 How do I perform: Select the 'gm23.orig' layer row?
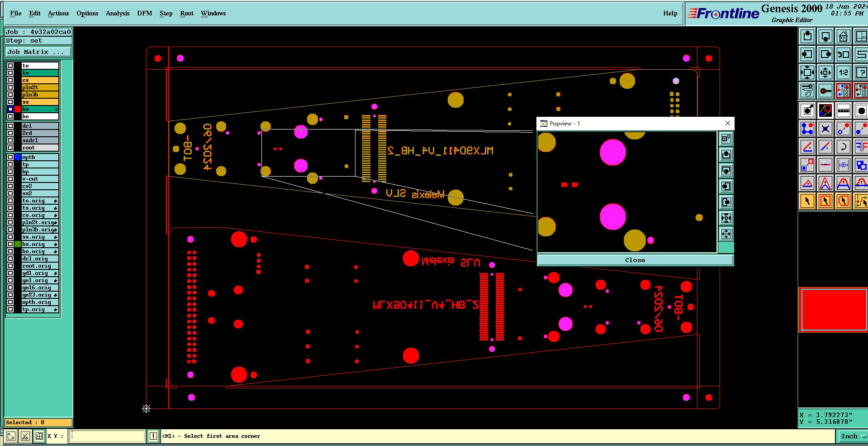(x=40, y=295)
